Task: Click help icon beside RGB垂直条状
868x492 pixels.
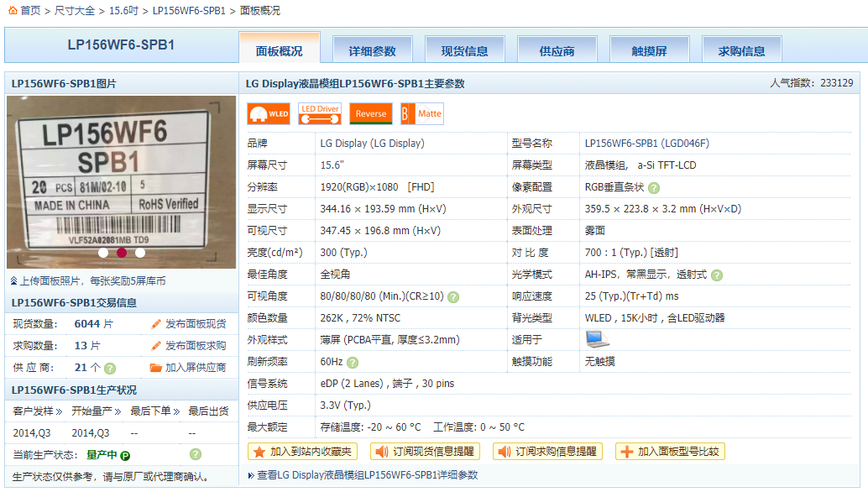Action: tap(654, 188)
